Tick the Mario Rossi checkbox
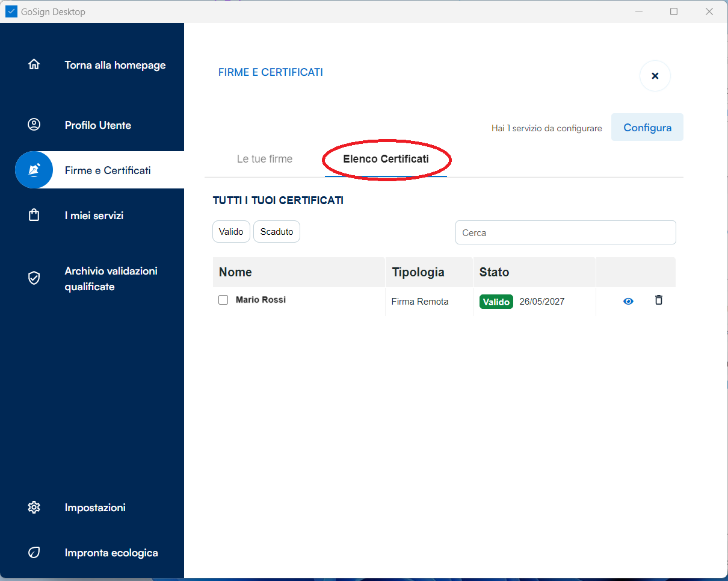The image size is (728, 581). pyautogui.click(x=223, y=300)
